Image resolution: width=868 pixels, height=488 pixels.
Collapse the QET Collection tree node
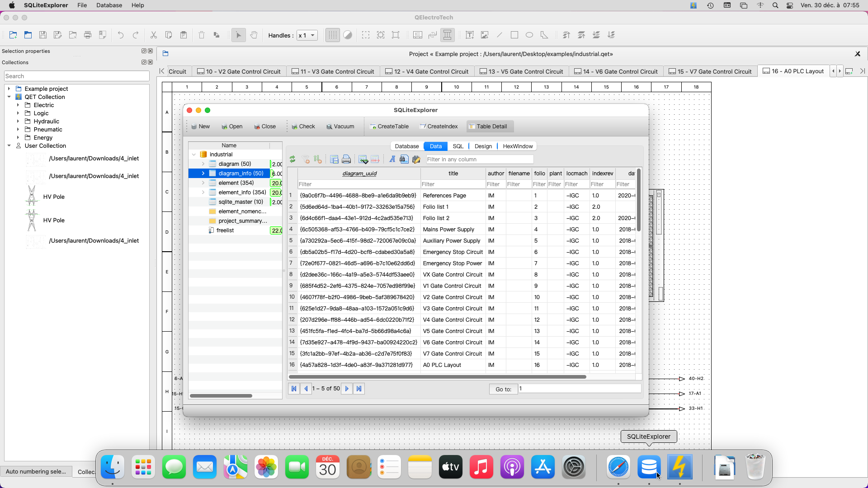(9, 97)
